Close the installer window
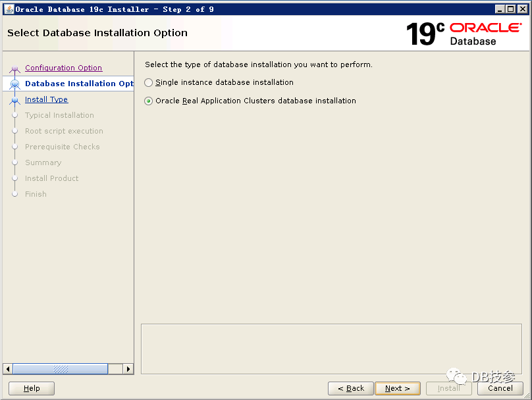This screenshot has width=532, height=400. coord(523,9)
